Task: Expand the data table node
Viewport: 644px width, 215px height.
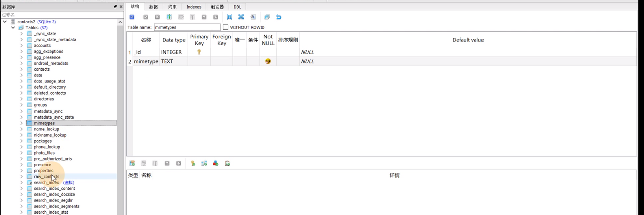Action: point(21,75)
